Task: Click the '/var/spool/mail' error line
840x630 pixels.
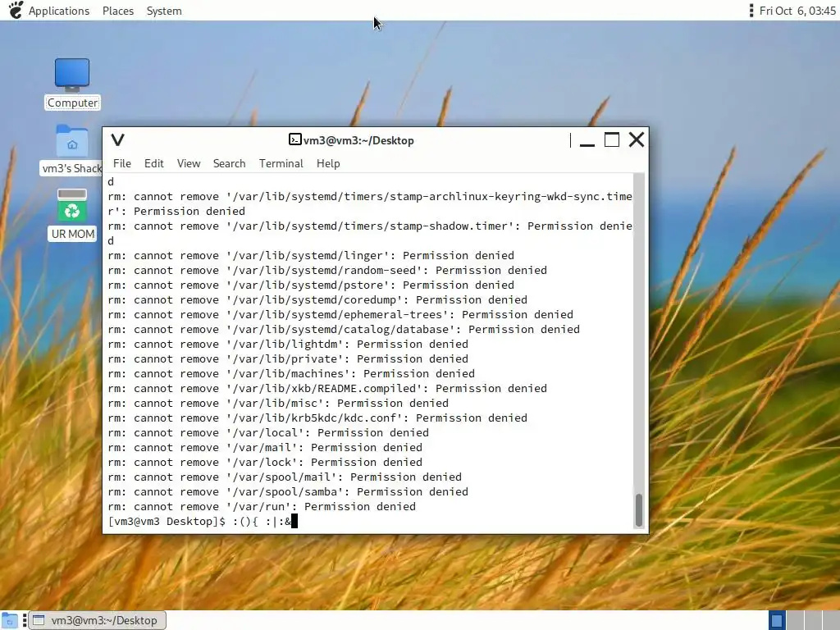Action: click(285, 477)
